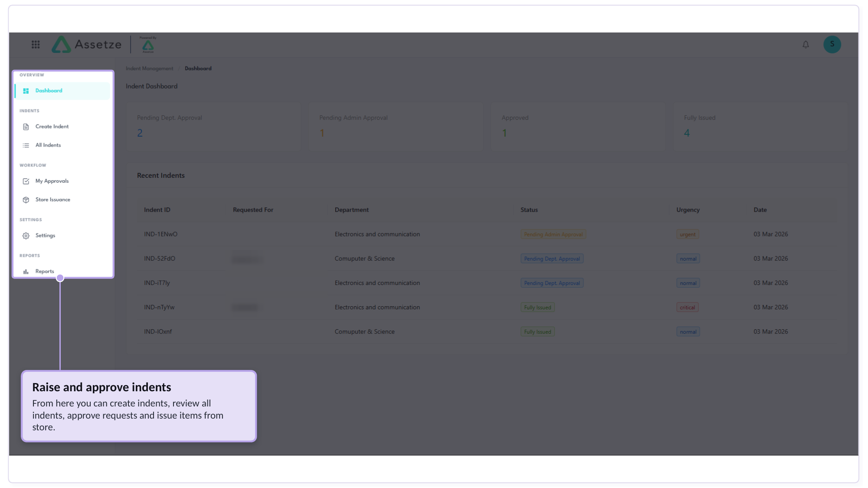
Task: Click the Status column header
Action: click(x=529, y=210)
